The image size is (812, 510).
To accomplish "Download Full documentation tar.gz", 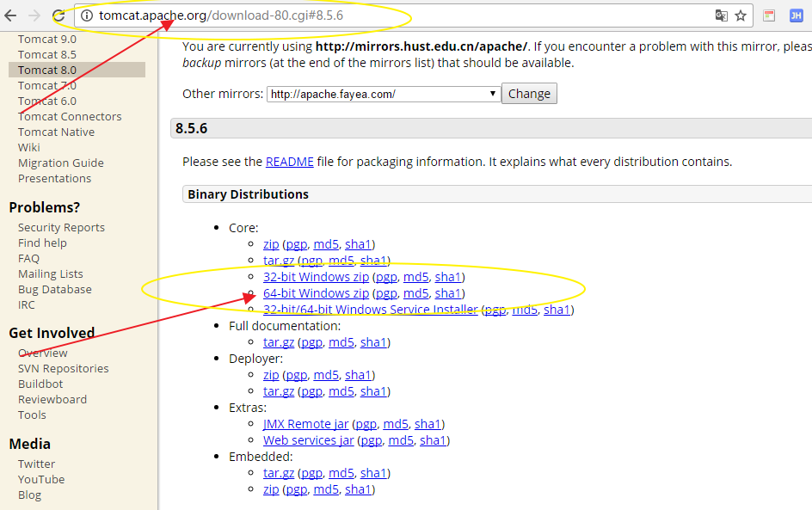I will click(279, 342).
